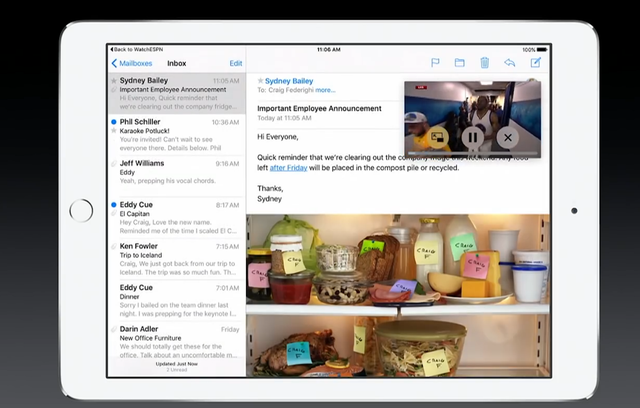Return via Back to WatchESPN
640x408 pixels.
point(137,49)
